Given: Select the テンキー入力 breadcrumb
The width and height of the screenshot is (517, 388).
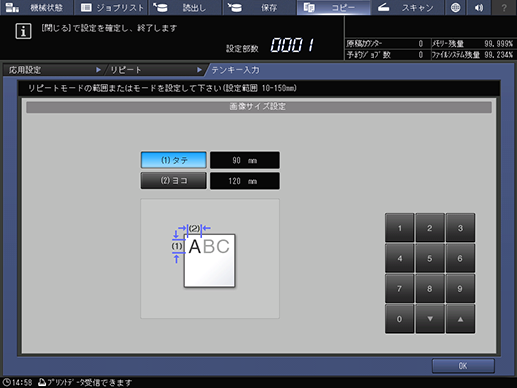Looking at the screenshot, I should coord(235,70).
